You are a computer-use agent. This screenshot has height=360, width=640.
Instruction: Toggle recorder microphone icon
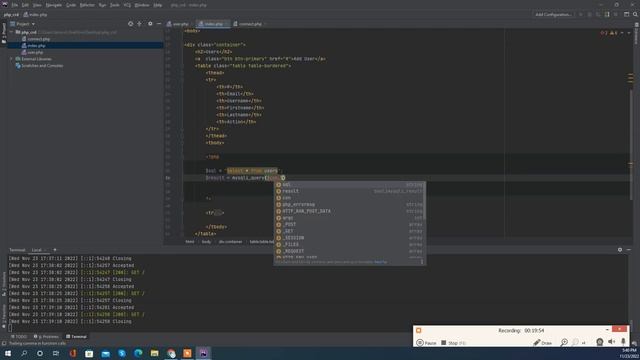pos(623,342)
